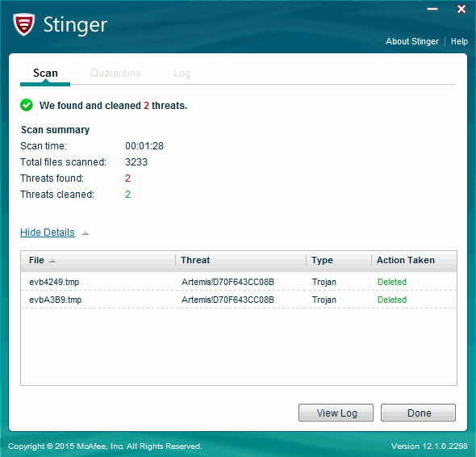This screenshot has height=457, width=476.
Task: Click the Done button
Action: click(419, 413)
